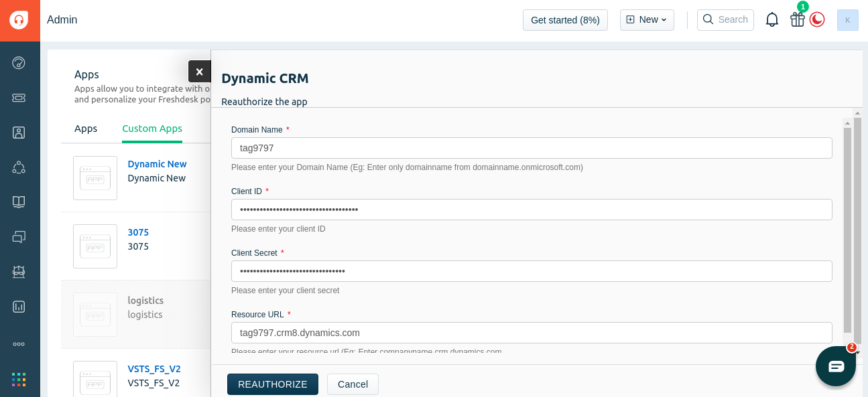Open the Solutions book icon in sidebar
Screen dimensions: 868x397
19,202
